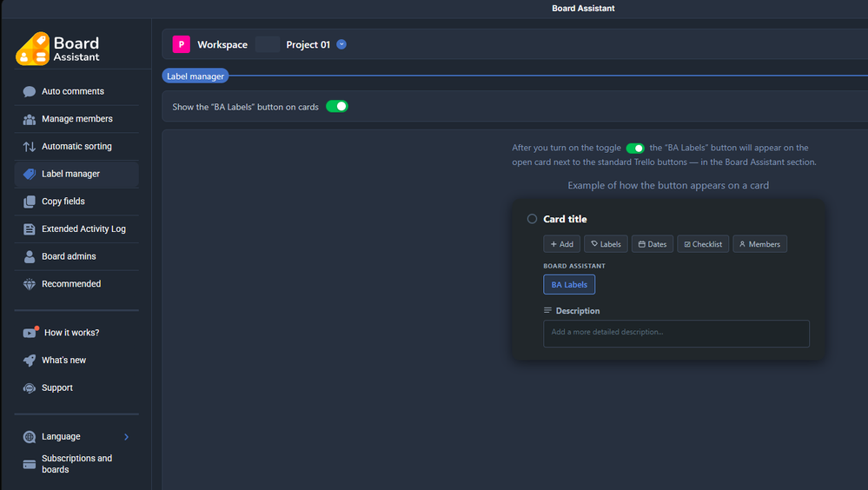Open Subscriptions and boards
The image size is (868, 490).
[x=76, y=464]
